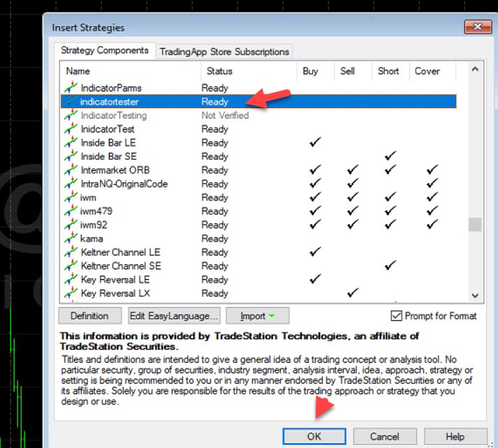Click the Intermarket ORB strategy icon
Image resolution: width=498 pixels, height=448 pixels.
click(70, 170)
